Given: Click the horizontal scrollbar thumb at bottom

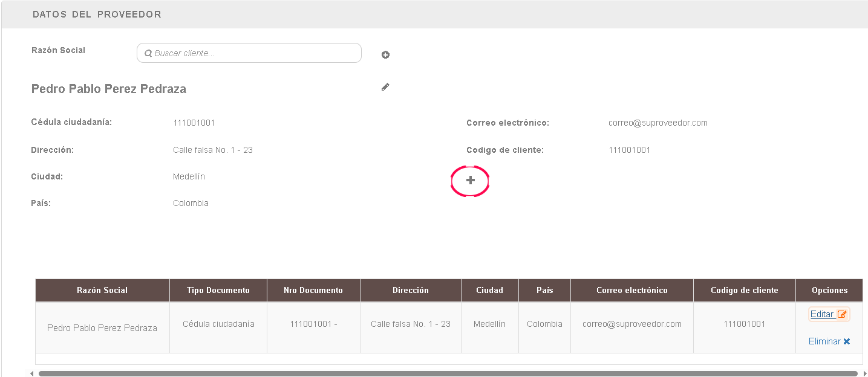Looking at the screenshot, I should point(448,373).
